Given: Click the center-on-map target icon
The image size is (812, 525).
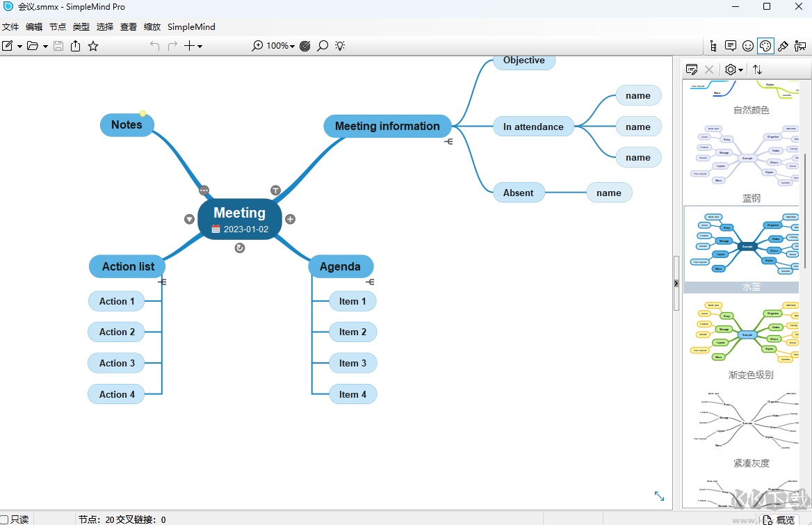Looking at the screenshot, I should click(304, 45).
